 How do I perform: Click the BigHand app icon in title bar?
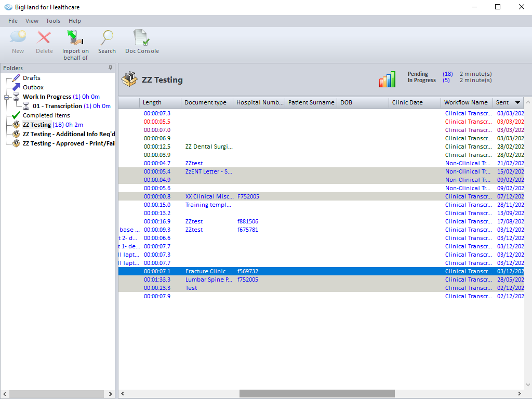click(8, 7)
